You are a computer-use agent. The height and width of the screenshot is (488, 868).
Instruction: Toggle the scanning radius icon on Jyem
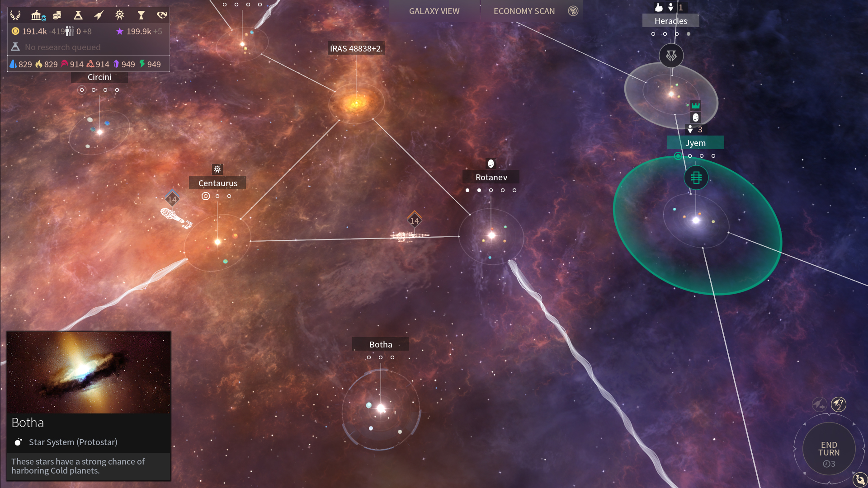coord(679,155)
